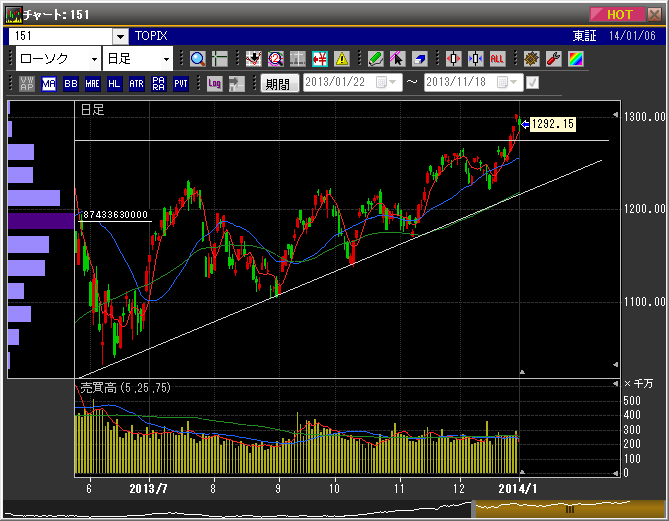Open the rainbow color settings icon
The height and width of the screenshot is (521, 669).
click(575, 59)
